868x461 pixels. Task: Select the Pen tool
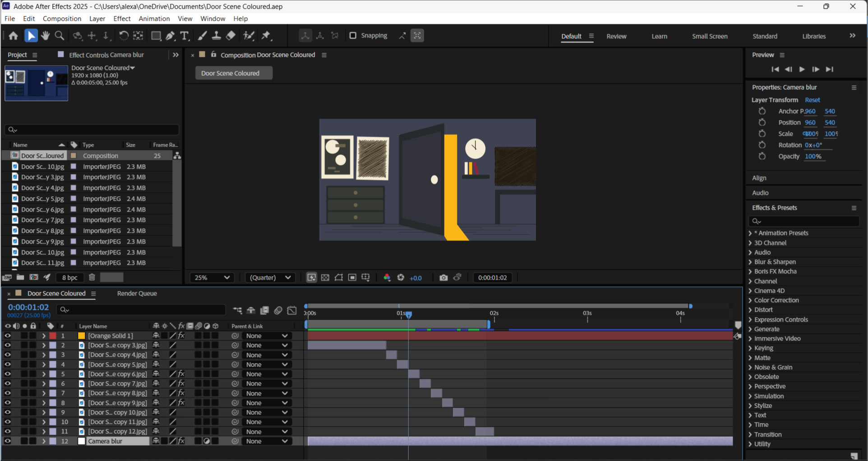tap(170, 36)
